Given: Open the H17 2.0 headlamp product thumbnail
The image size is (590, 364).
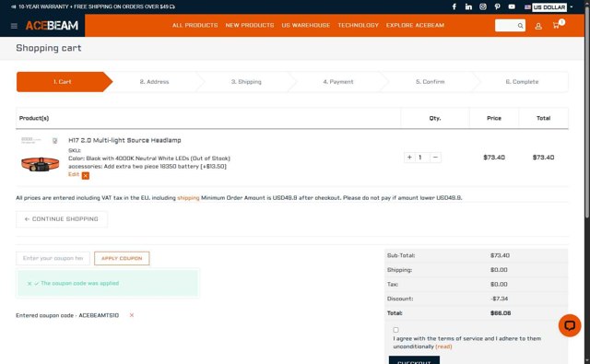Looking at the screenshot, I should [40, 156].
